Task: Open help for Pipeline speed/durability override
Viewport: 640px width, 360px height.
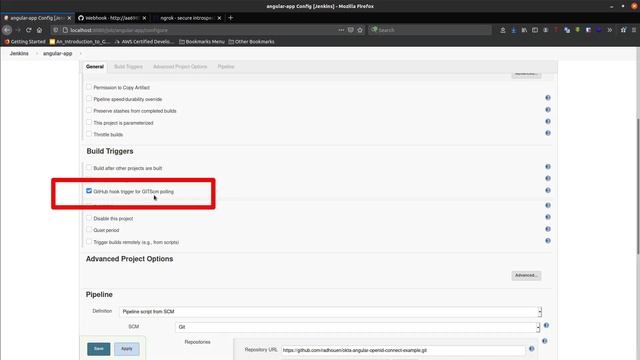Action: [x=548, y=98]
